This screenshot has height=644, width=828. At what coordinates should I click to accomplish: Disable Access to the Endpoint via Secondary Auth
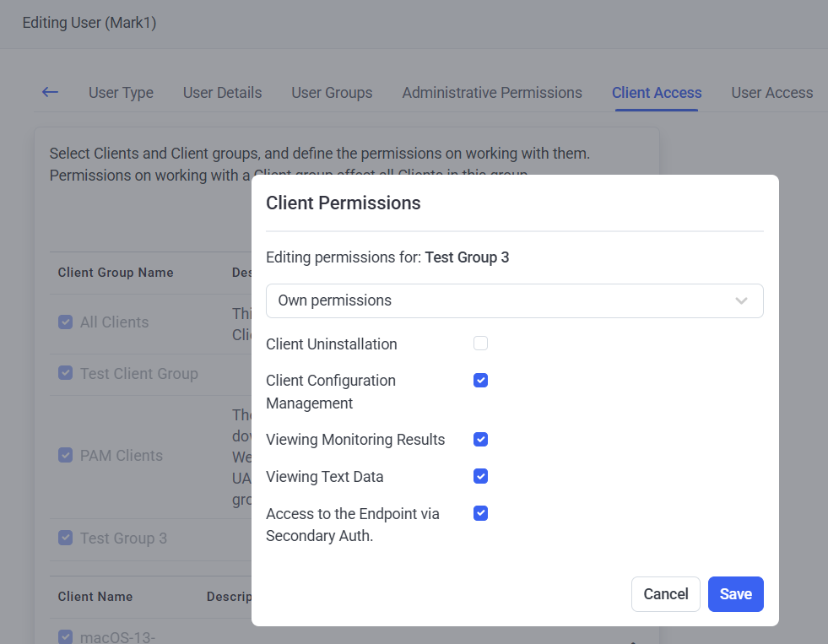click(x=480, y=513)
